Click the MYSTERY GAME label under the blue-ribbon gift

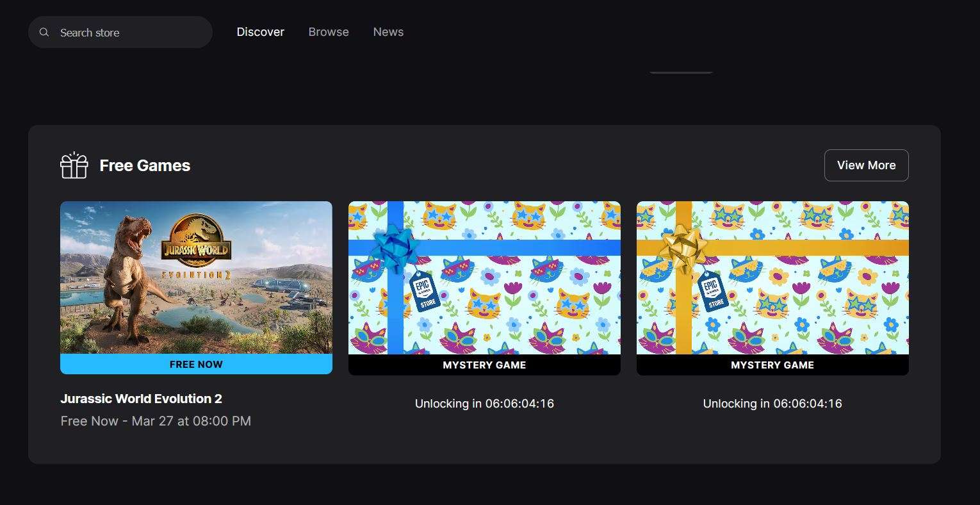click(x=484, y=365)
